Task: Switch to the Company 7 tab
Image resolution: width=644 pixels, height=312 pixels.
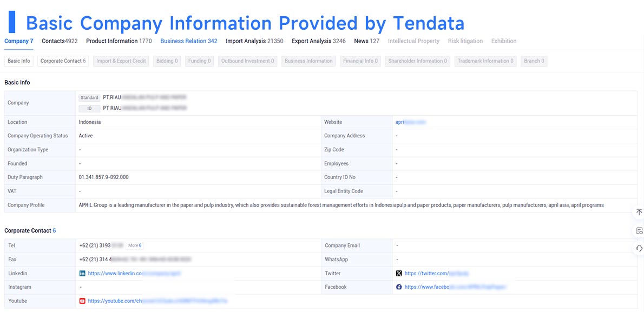Action: [x=19, y=41]
